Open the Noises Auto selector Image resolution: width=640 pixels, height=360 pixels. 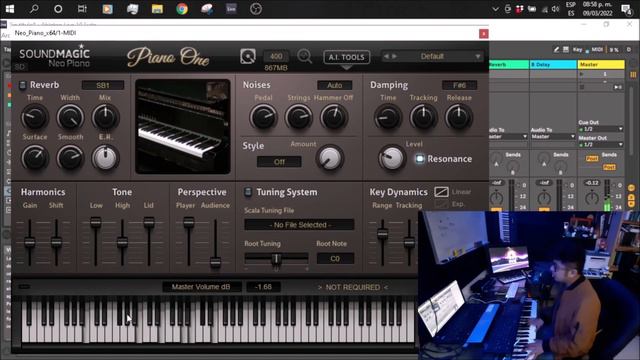pos(335,85)
